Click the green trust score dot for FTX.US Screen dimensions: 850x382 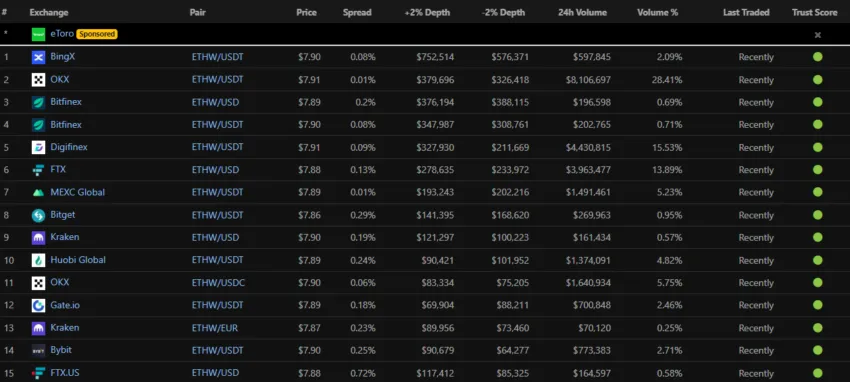click(x=817, y=373)
